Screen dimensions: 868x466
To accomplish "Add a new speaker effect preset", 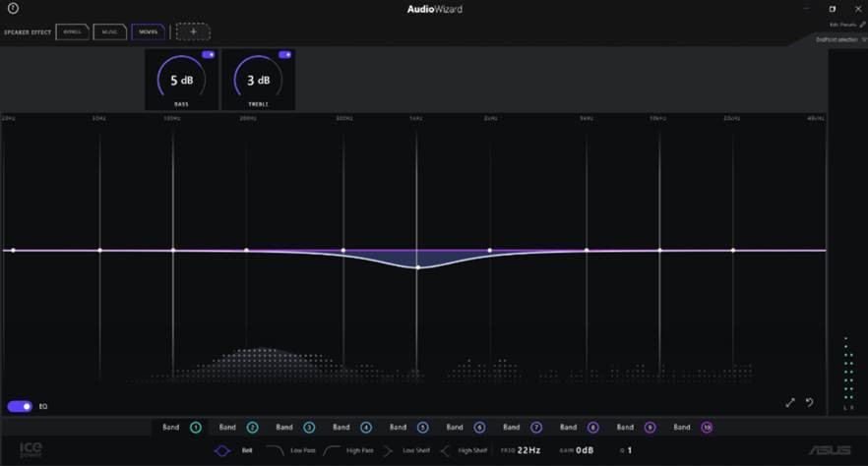I will 193,32.
